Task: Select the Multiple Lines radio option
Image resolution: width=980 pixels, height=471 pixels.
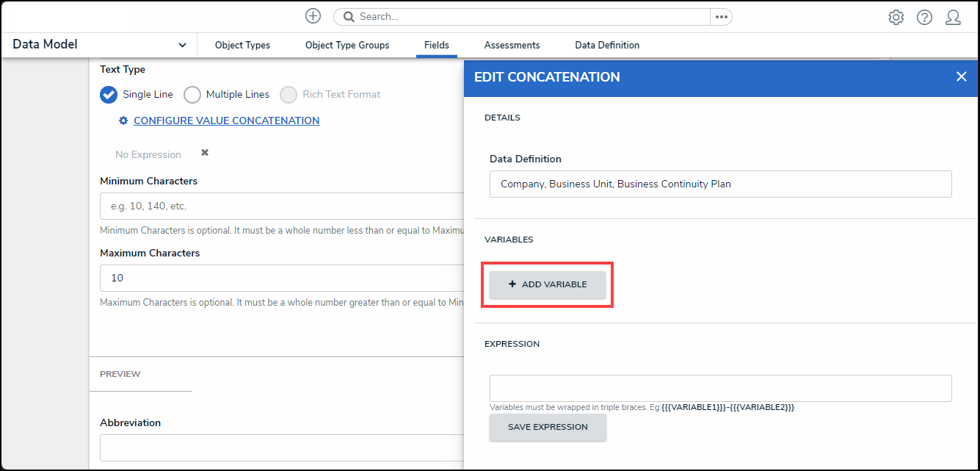Action: (192, 95)
